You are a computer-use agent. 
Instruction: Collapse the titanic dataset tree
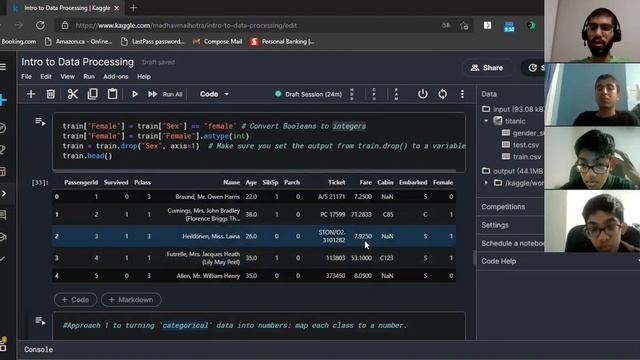coord(486,121)
